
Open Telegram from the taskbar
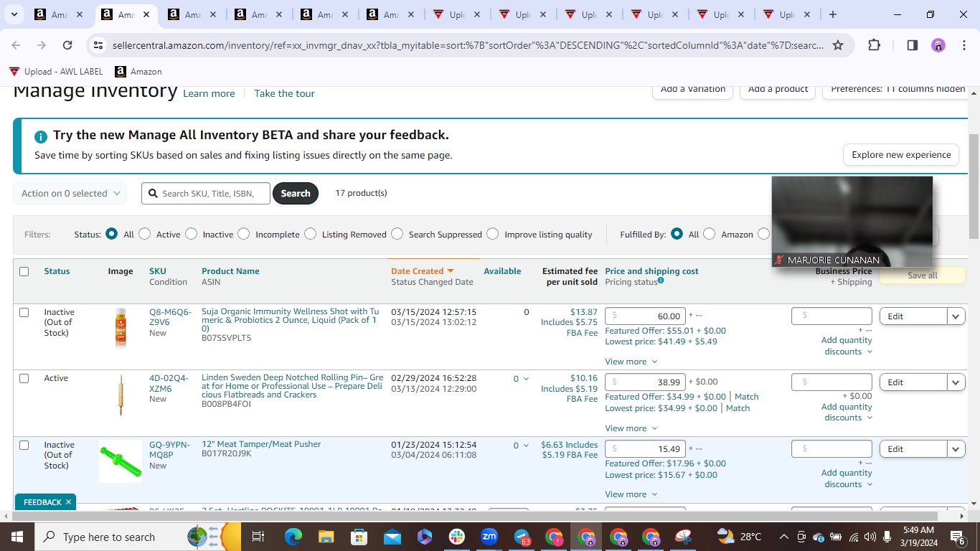click(x=522, y=537)
